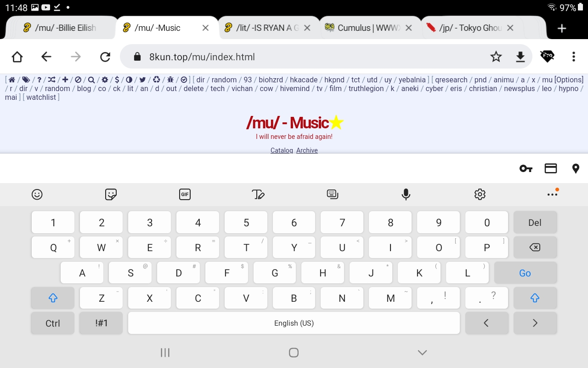Viewport: 588px width, 368px height.
Task: Tap the download icon in address bar
Action: coord(520,57)
